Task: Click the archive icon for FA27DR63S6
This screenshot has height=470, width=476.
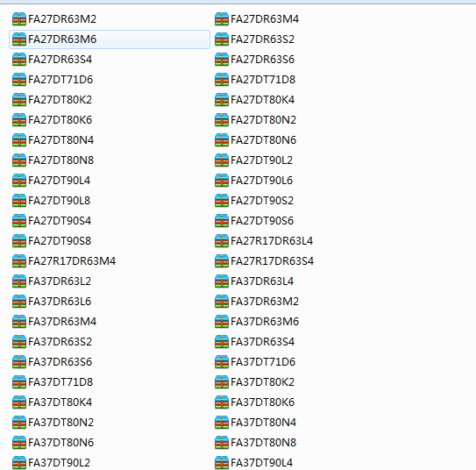Action: pos(222,60)
